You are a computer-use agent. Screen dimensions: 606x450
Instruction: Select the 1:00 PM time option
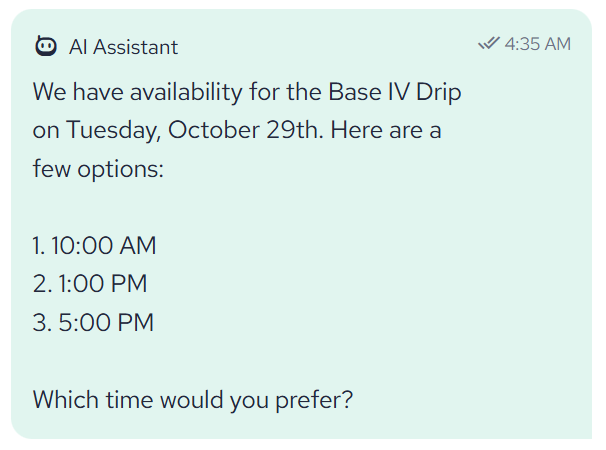tap(98, 284)
